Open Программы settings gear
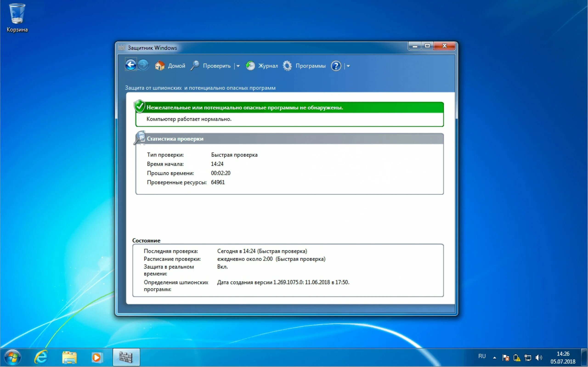This screenshot has width=588, height=367. click(304, 66)
